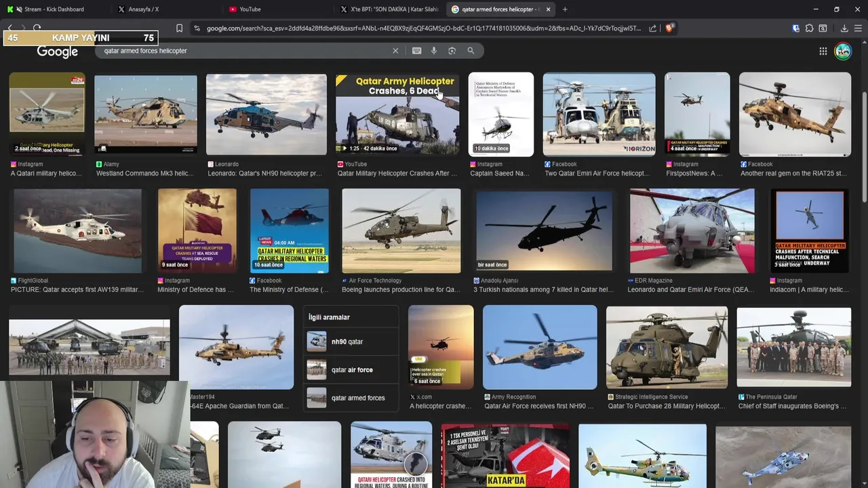The width and height of the screenshot is (868, 488).
Task: Open the on-screen keyboard input tool
Action: tap(416, 51)
